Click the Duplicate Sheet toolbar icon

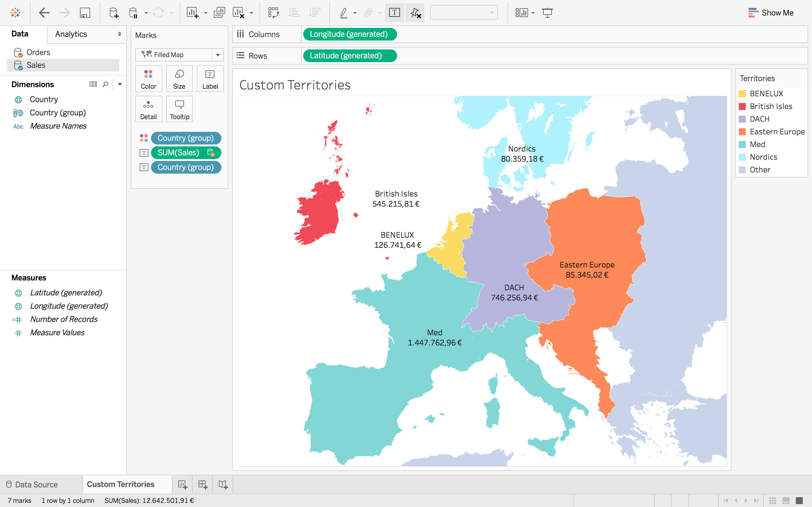click(219, 13)
